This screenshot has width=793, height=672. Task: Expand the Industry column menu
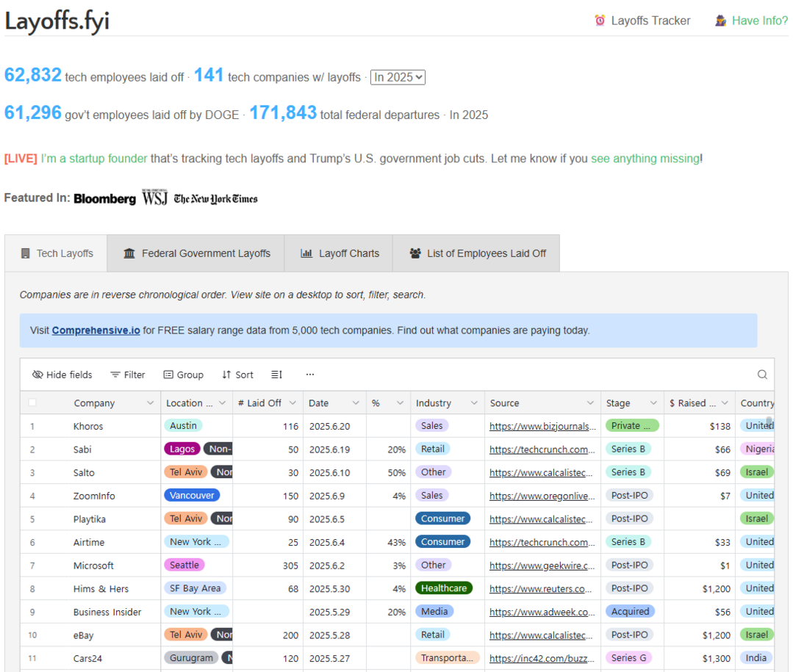(474, 402)
